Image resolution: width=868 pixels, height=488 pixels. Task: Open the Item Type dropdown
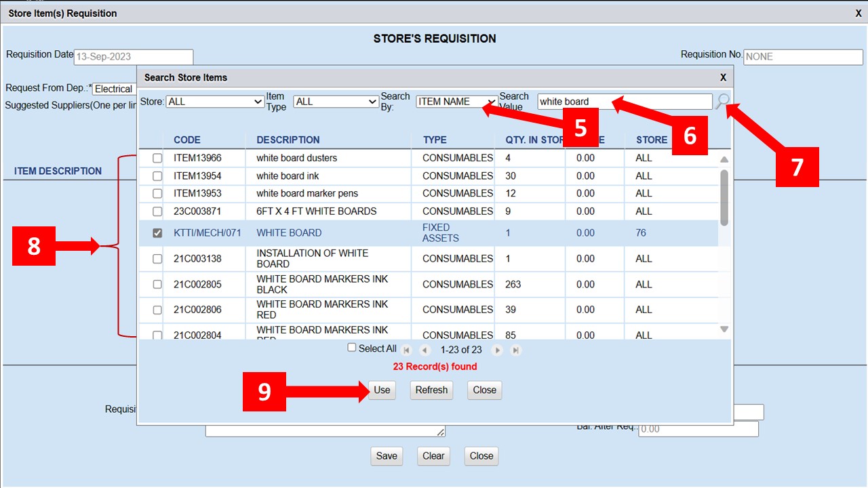[x=336, y=102]
